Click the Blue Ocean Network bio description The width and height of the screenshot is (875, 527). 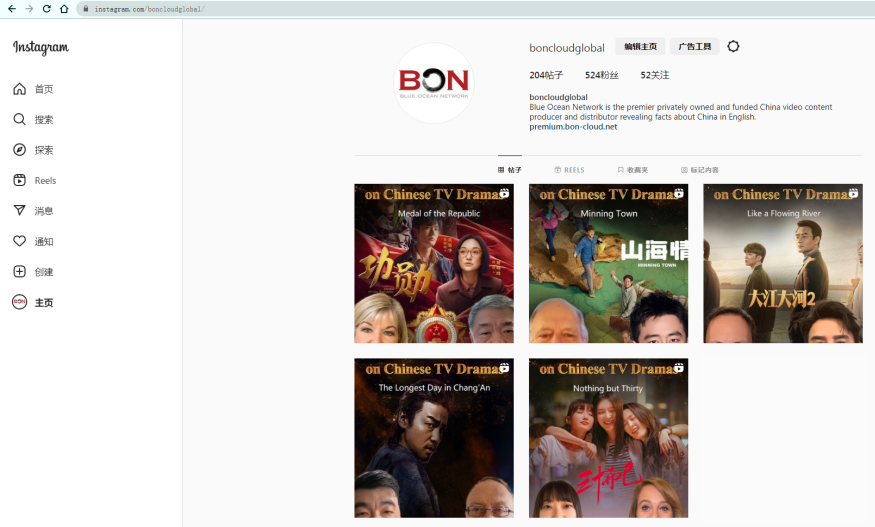point(680,112)
